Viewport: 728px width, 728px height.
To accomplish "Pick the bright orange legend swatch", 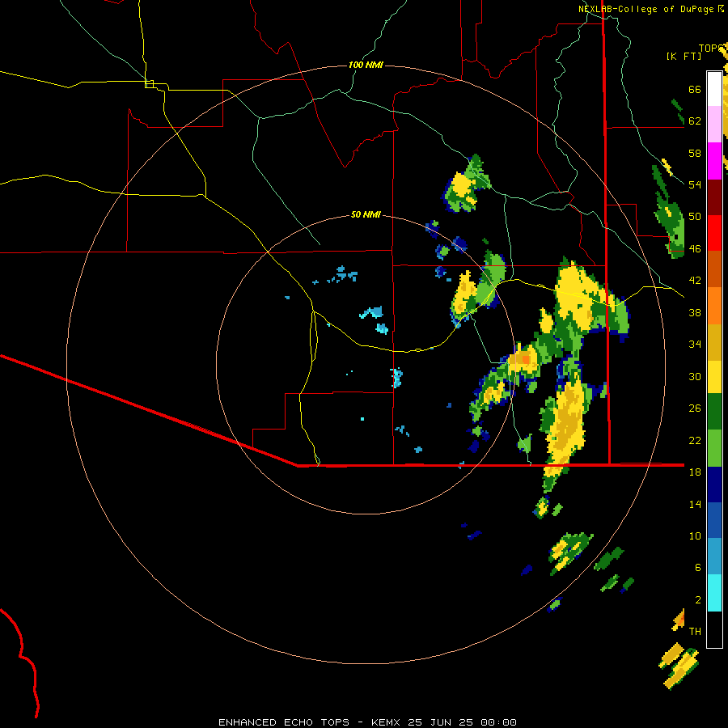I will point(714,306).
